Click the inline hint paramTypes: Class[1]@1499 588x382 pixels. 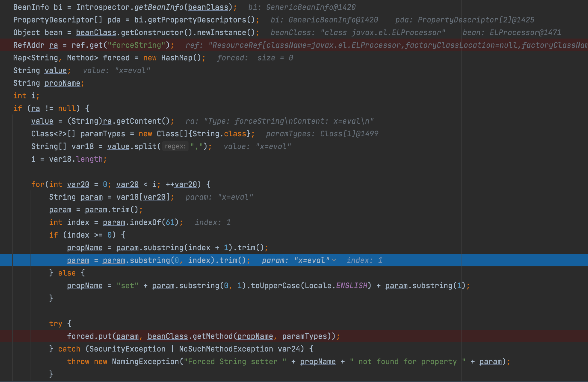(322, 134)
